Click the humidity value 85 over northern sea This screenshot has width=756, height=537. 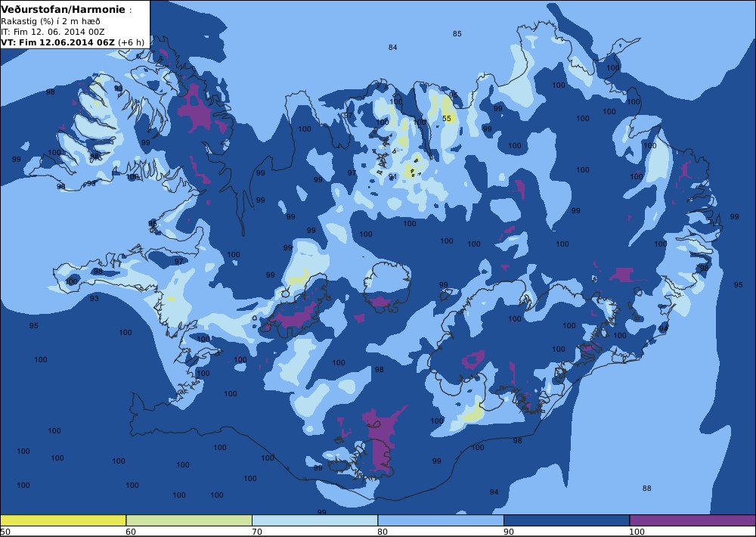click(x=457, y=34)
